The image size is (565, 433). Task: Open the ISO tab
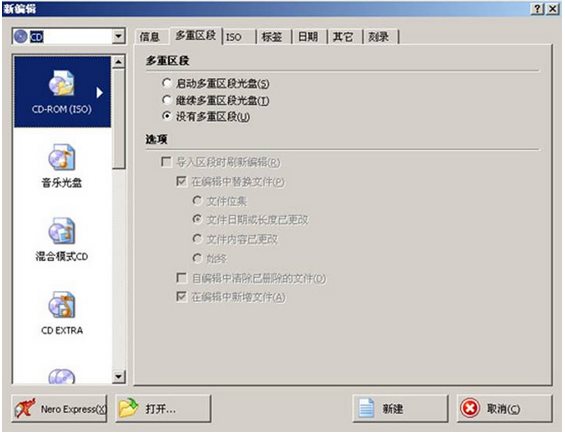pyautogui.click(x=238, y=37)
